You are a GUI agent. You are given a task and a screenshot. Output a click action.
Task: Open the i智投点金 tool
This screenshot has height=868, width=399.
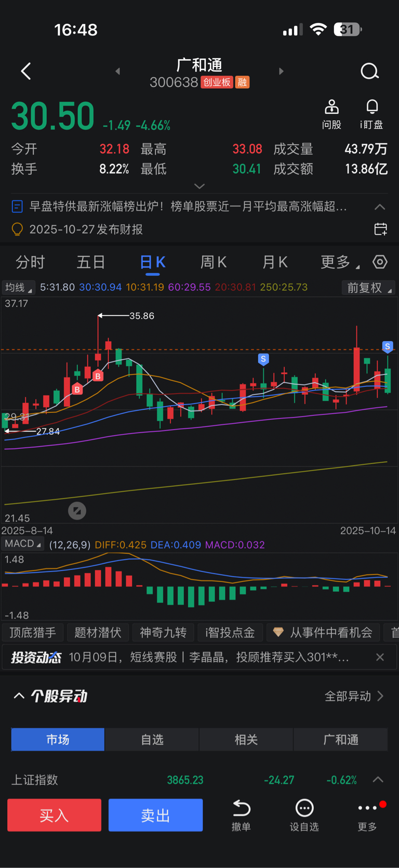tap(230, 632)
